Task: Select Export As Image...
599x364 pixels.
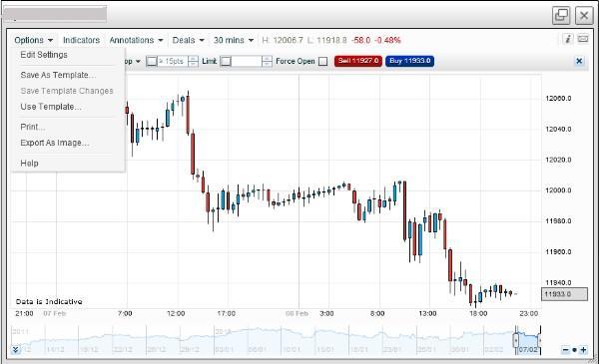Action: (x=55, y=143)
